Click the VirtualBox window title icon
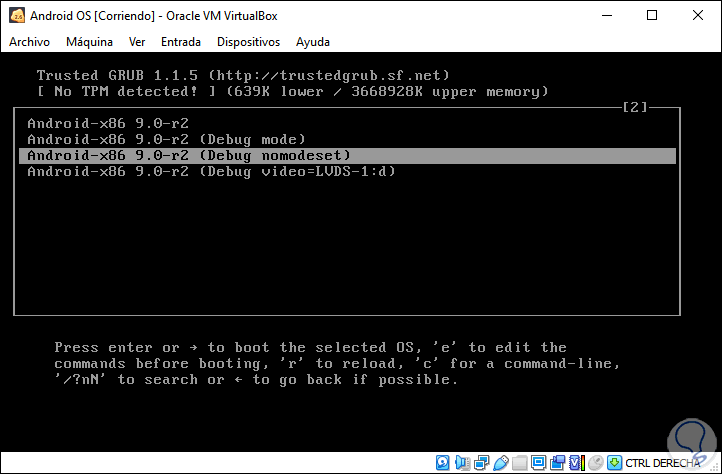This screenshot has height=474, width=722. click(x=17, y=16)
